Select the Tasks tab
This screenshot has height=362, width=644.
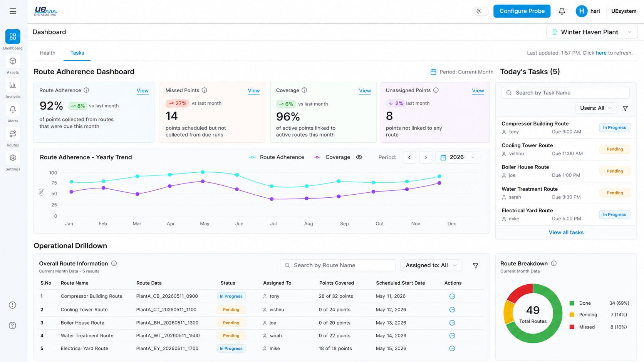pos(77,53)
